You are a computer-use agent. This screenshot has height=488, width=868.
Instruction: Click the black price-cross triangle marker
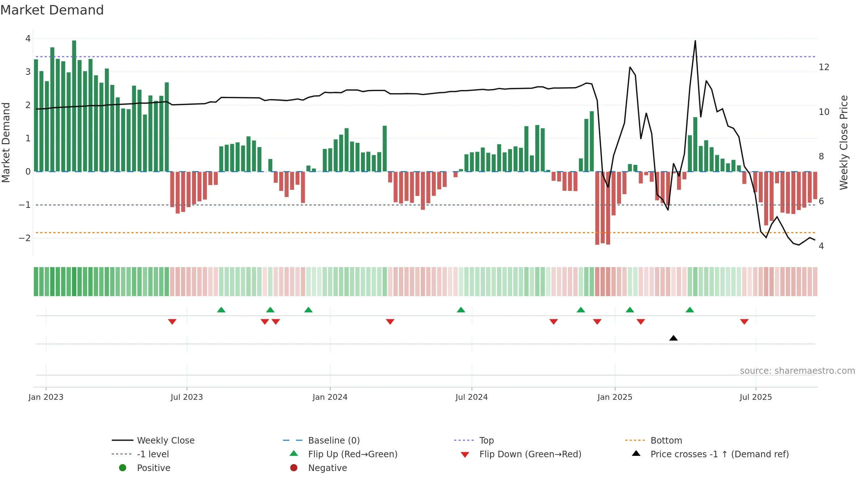click(x=673, y=338)
